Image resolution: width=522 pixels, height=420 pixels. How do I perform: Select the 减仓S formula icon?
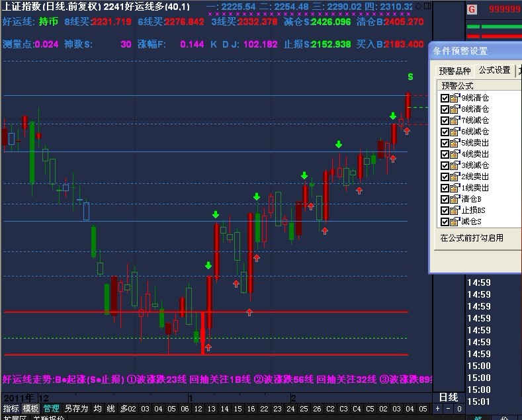[x=455, y=222]
